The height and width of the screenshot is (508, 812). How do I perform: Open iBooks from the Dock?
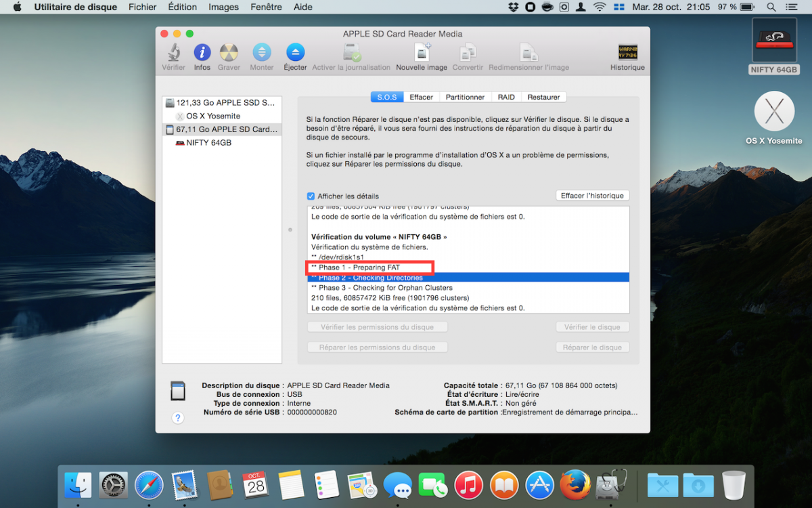point(504,485)
